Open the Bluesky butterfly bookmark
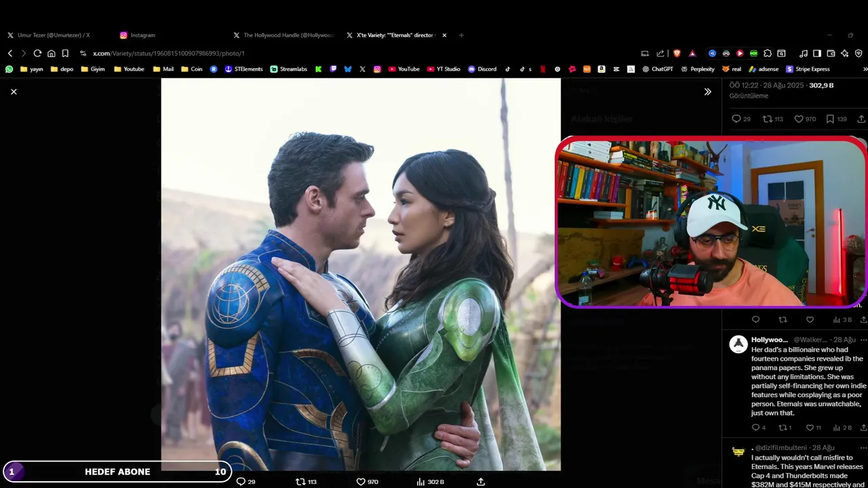Viewport: 868px width, 488px height. click(348, 69)
